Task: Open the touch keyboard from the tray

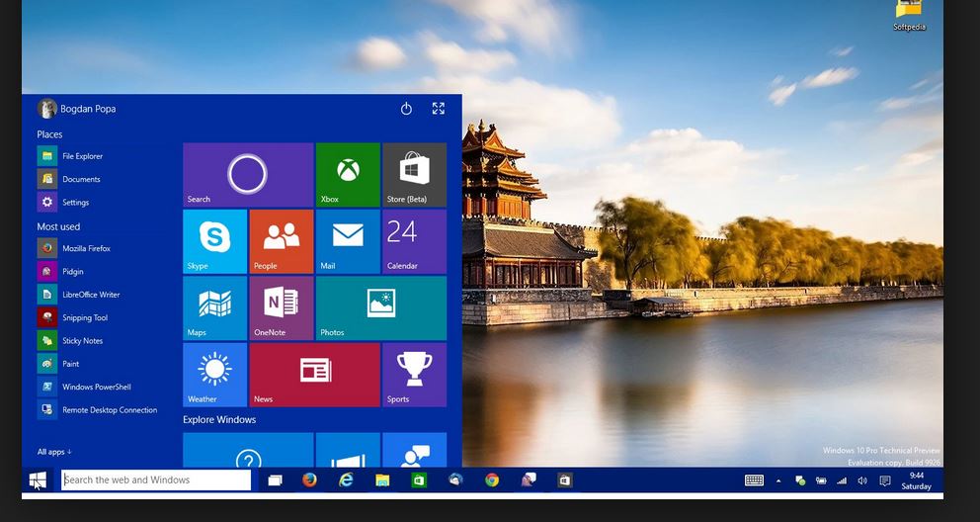Action: point(754,480)
